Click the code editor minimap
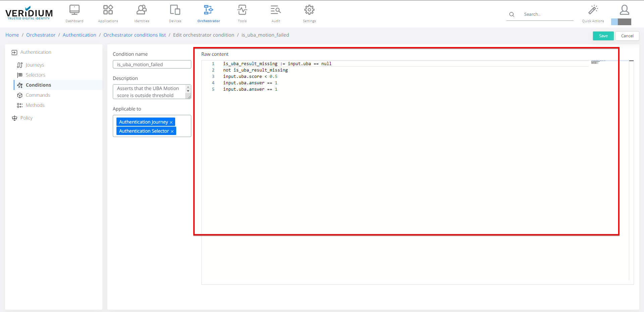This screenshot has height=312, width=644. tap(596, 62)
